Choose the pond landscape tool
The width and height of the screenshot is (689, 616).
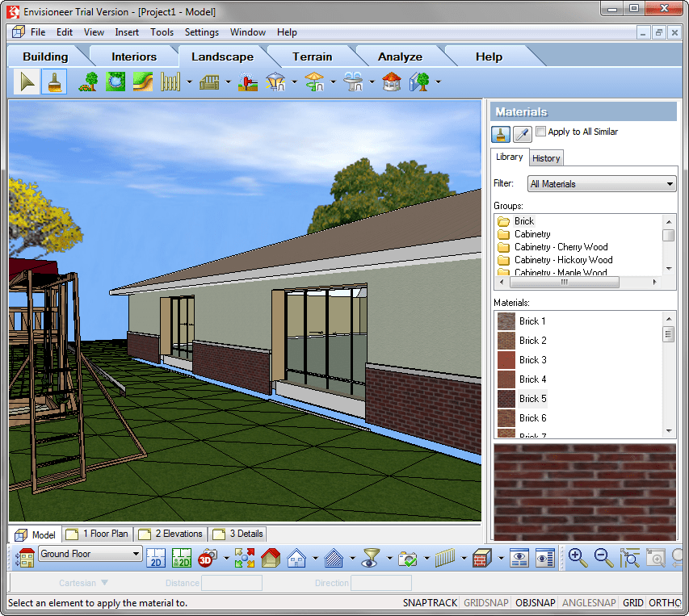point(116,82)
